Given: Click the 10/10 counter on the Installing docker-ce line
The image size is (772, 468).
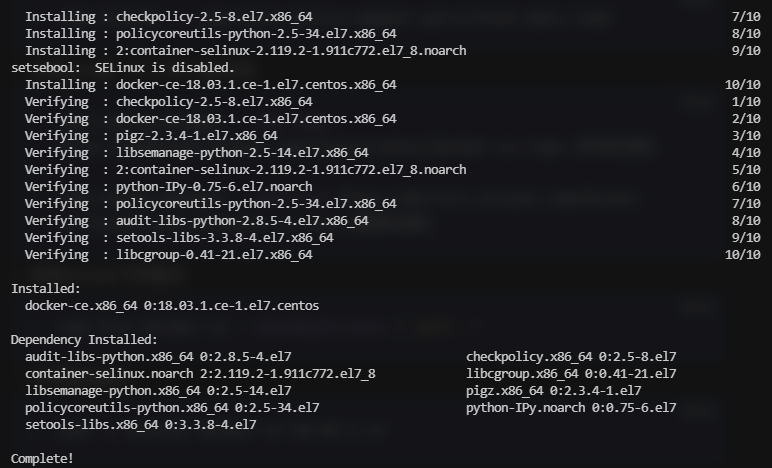Looking at the screenshot, I should 742,85.
